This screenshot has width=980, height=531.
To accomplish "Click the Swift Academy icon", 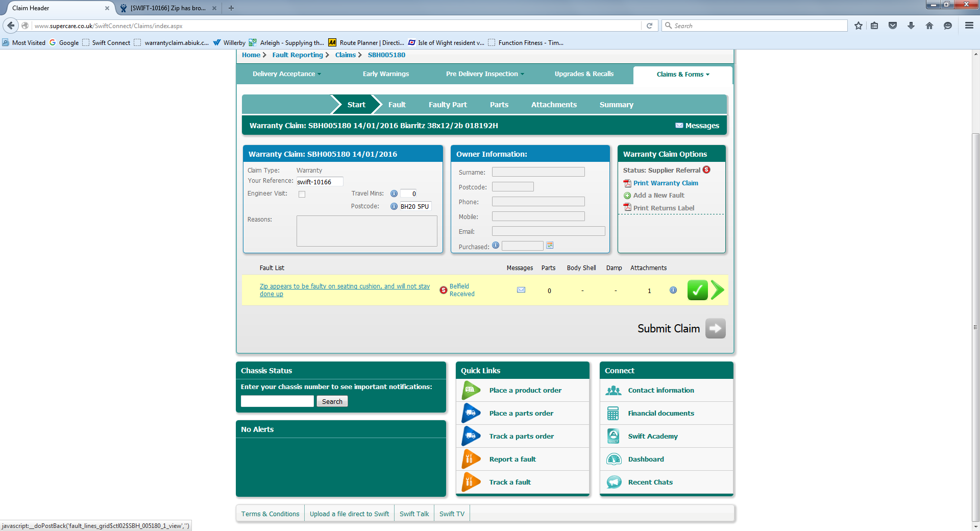I will pyautogui.click(x=613, y=437).
